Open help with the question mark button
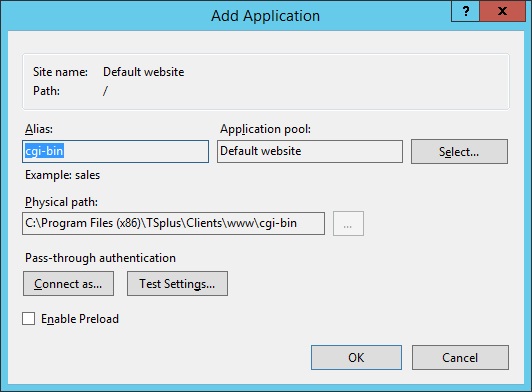The width and height of the screenshot is (532, 392). [466, 12]
